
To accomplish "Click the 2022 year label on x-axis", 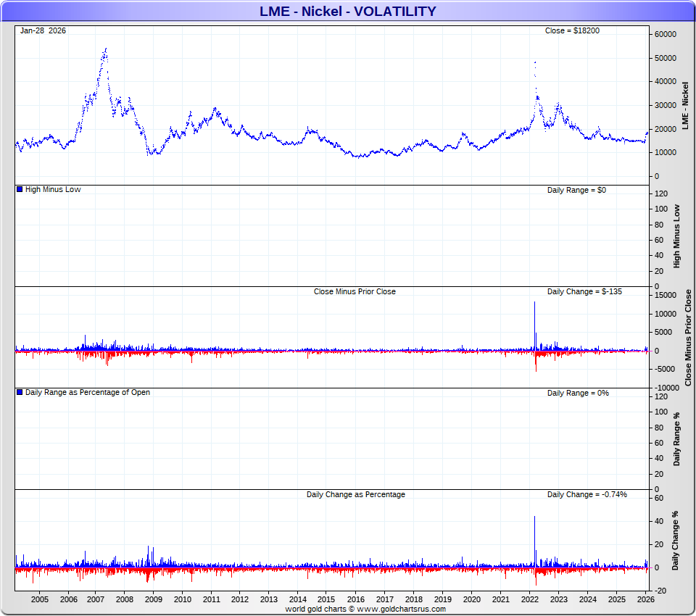I will pyautogui.click(x=529, y=599).
